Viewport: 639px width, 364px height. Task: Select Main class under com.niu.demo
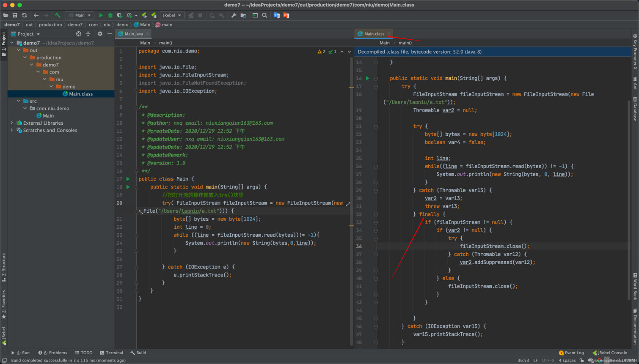[x=45, y=116]
